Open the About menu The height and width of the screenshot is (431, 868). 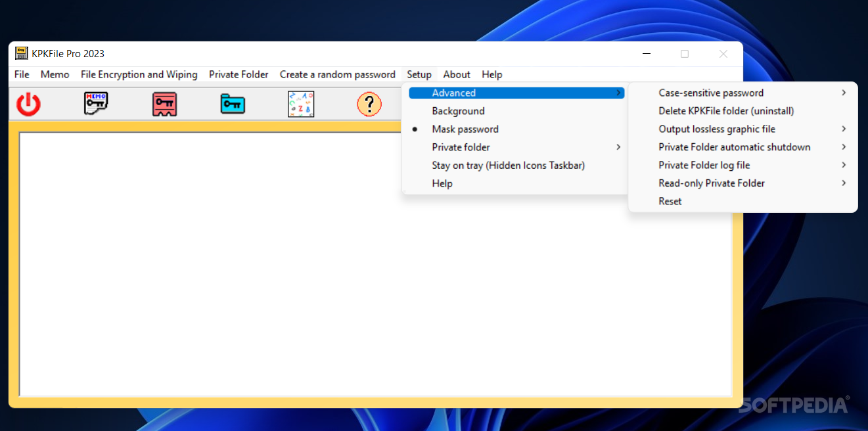click(457, 75)
